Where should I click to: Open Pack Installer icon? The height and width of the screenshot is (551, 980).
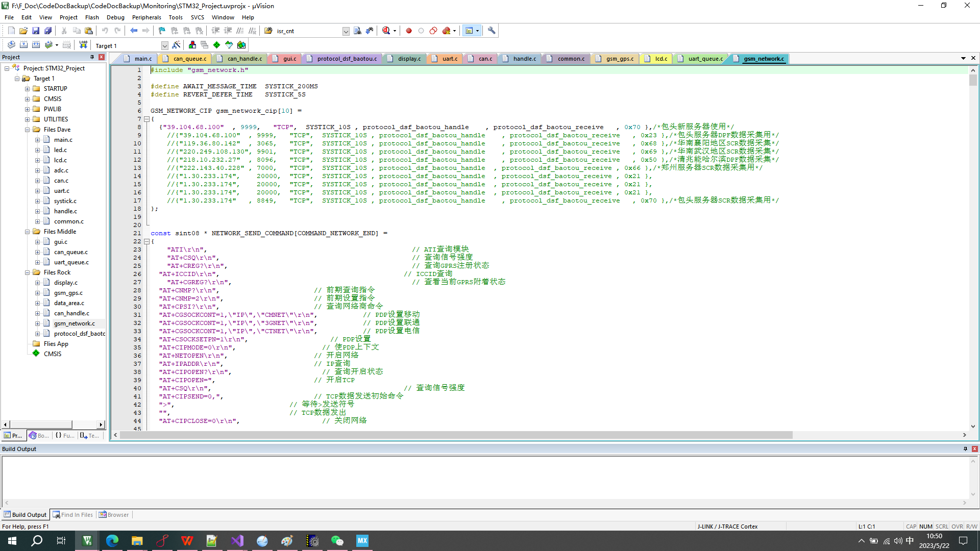click(241, 45)
